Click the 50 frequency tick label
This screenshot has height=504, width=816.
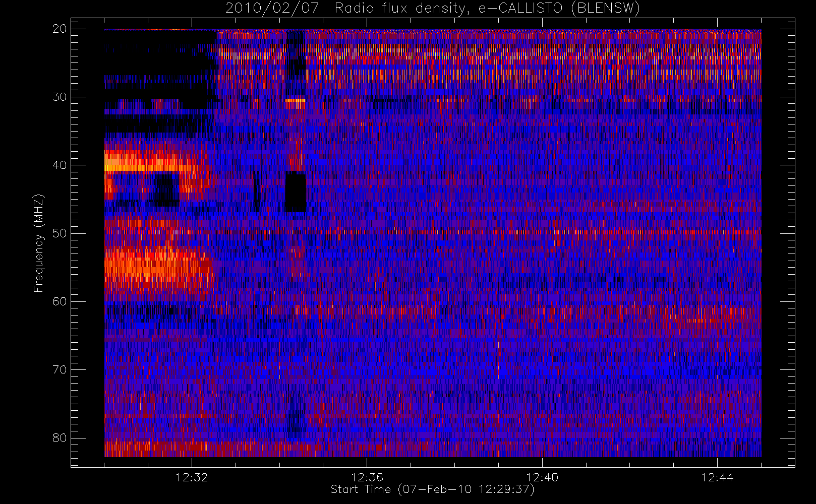(60, 233)
